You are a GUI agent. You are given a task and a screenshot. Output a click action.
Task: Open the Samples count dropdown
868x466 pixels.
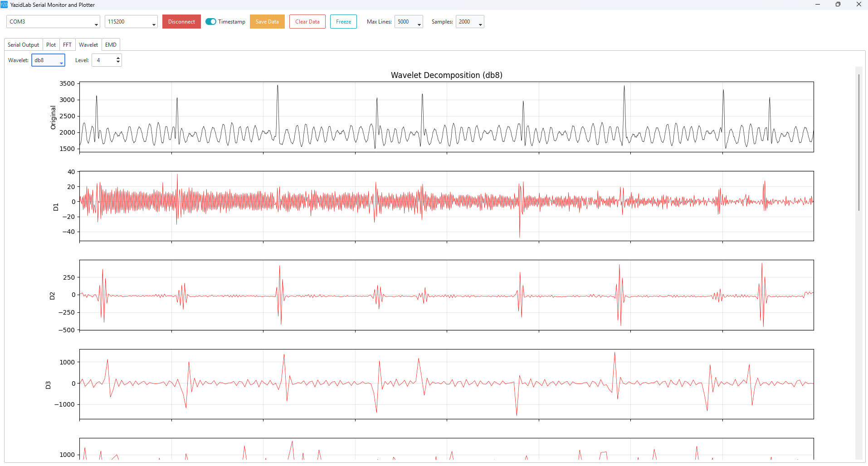[470, 22]
